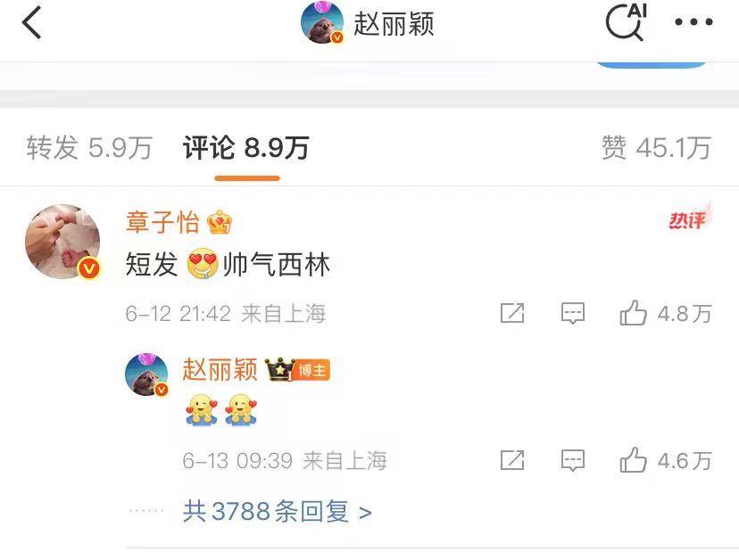Open 赵丽颖's header avatar at the top
The height and width of the screenshot is (560, 739).
322,22
